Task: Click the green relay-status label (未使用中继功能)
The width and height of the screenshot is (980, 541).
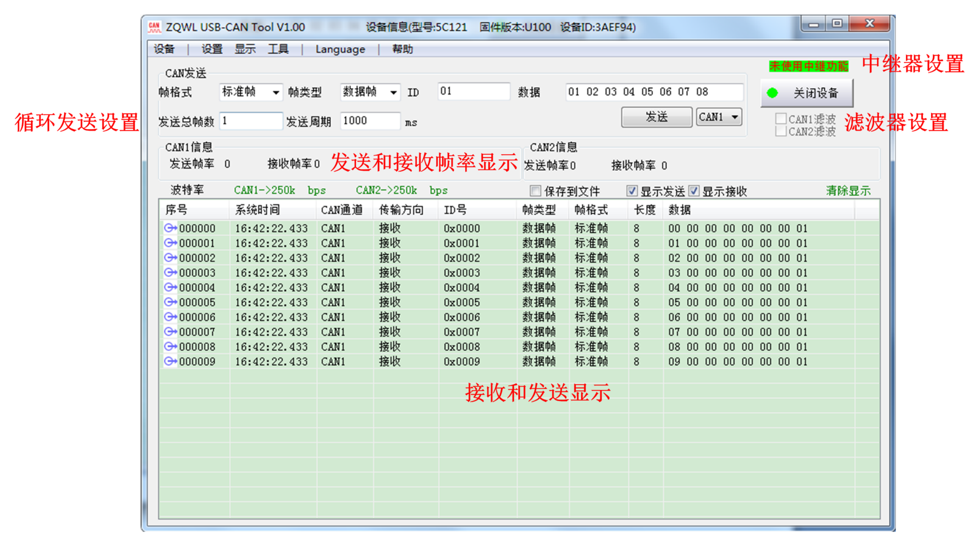Action: (808, 66)
